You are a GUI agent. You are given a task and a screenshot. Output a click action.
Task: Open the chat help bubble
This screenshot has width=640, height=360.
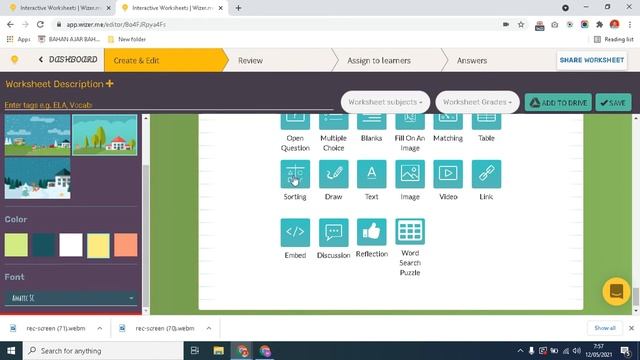[616, 291]
